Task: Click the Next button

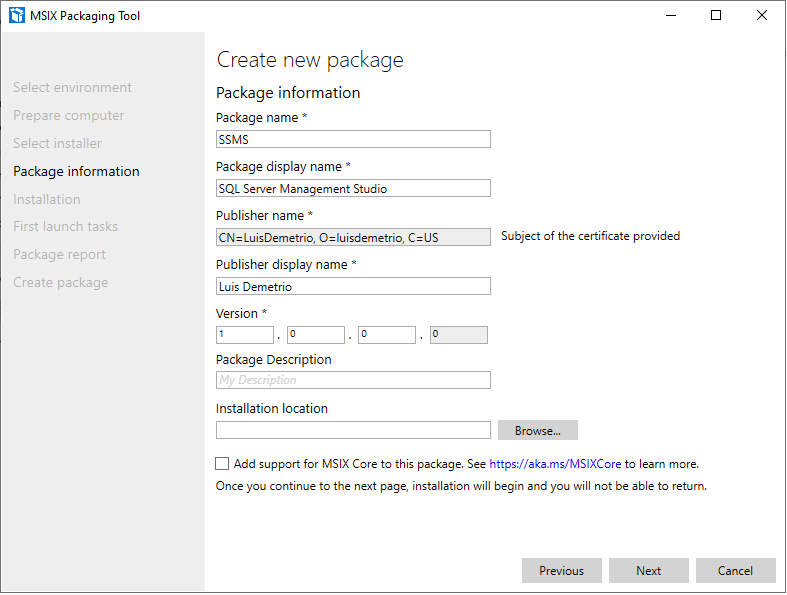Action: [648, 570]
